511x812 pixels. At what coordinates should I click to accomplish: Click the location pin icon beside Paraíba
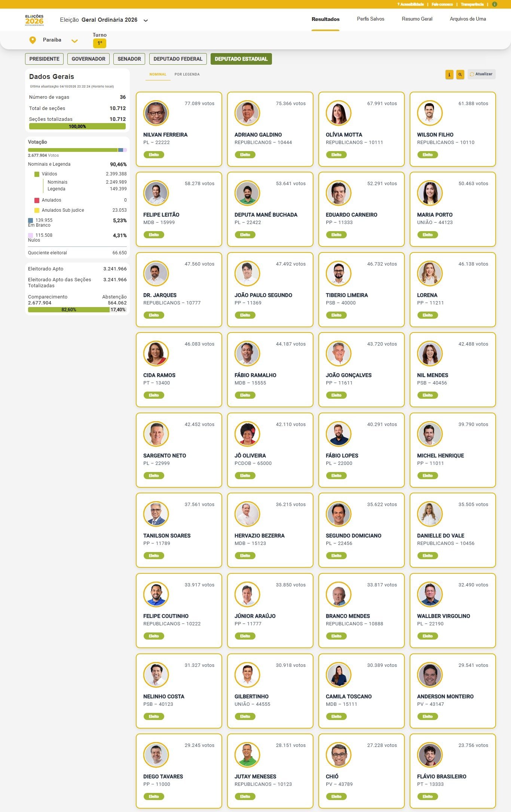(33, 40)
